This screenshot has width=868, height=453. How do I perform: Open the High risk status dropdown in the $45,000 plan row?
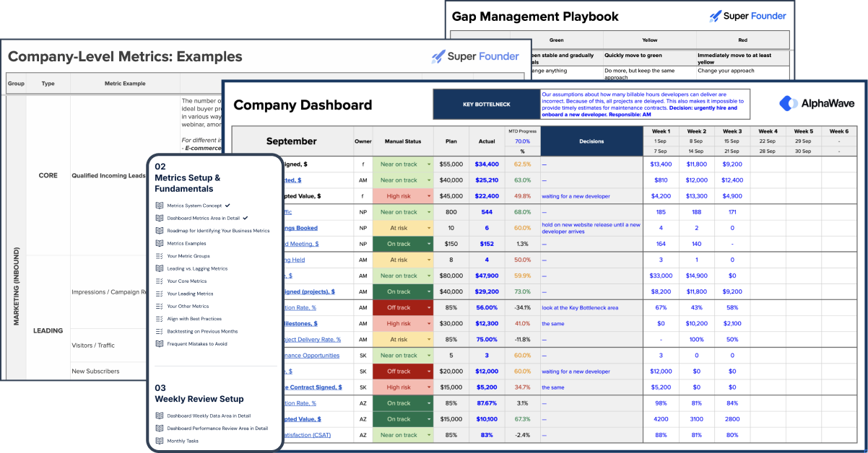point(429,196)
